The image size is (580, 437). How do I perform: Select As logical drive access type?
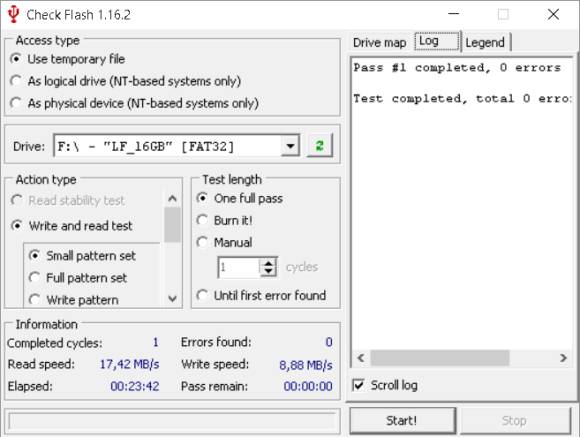[x=126, y=81]
